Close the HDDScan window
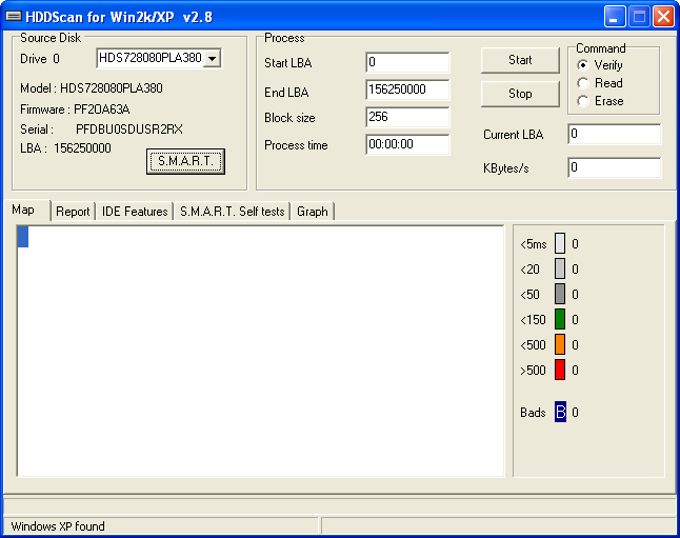 664,17
